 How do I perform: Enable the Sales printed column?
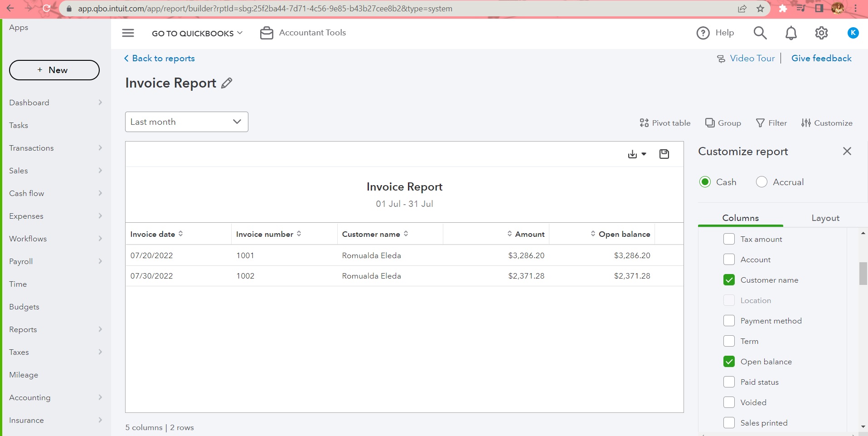pos(729,423)
